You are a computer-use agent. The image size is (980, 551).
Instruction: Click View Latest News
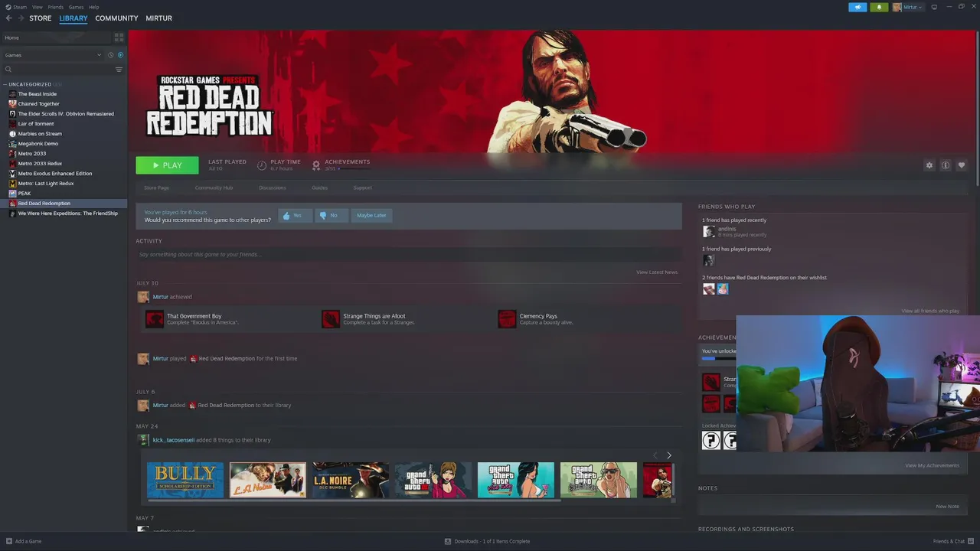coord(657,272)
